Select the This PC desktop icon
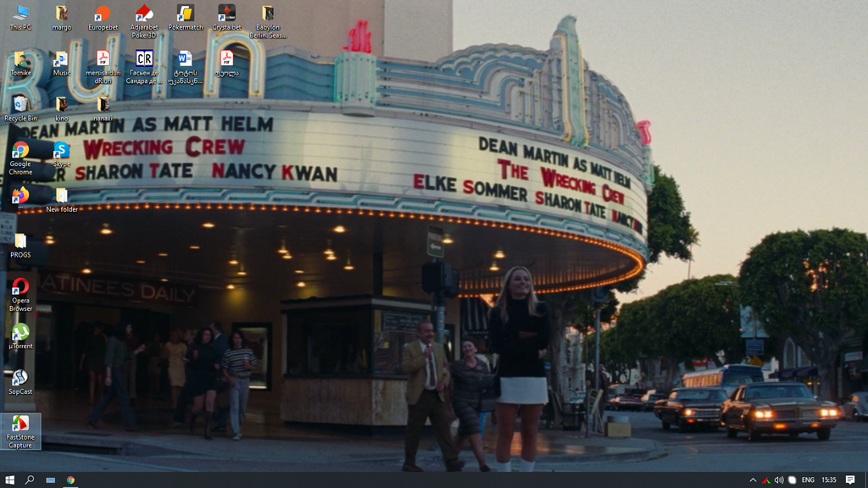 20,18
